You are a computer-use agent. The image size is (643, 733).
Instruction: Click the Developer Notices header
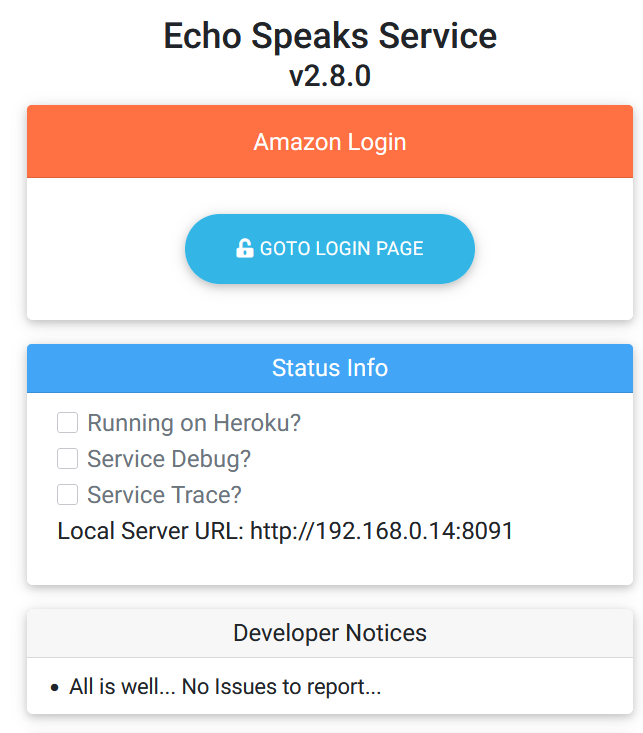point(330,633)
